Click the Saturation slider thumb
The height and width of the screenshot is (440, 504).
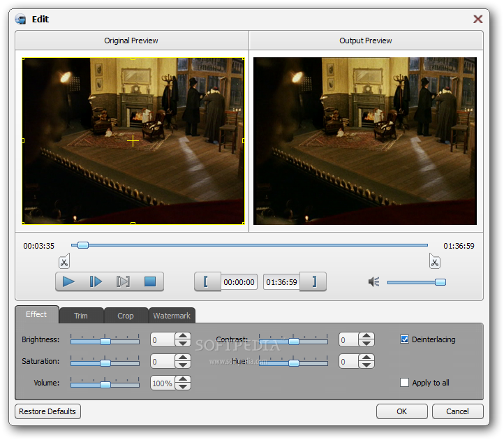click(105, 362)
